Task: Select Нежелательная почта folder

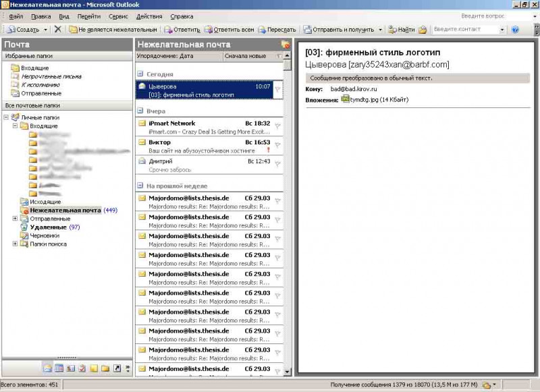Action: tap(65, 211)
